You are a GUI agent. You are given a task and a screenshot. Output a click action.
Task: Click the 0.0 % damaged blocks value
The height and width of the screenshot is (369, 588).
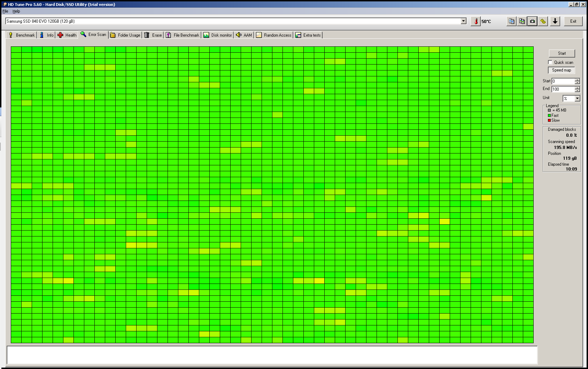(571, 135)
